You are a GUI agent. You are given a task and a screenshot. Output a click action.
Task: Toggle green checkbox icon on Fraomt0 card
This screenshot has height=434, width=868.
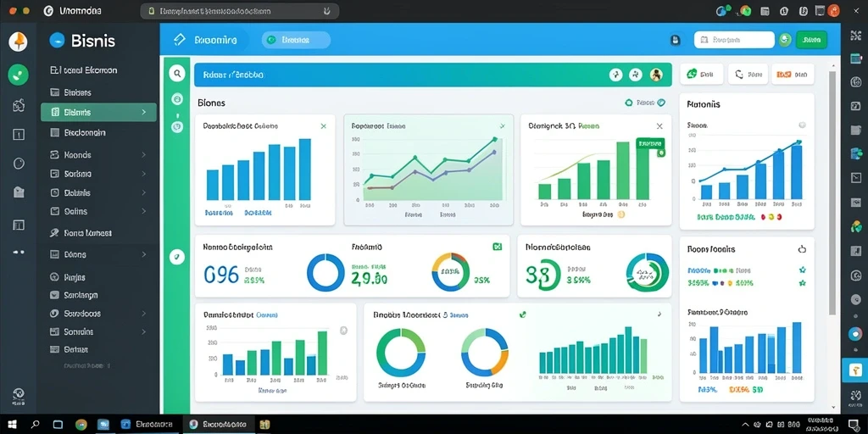click(497, 247)
